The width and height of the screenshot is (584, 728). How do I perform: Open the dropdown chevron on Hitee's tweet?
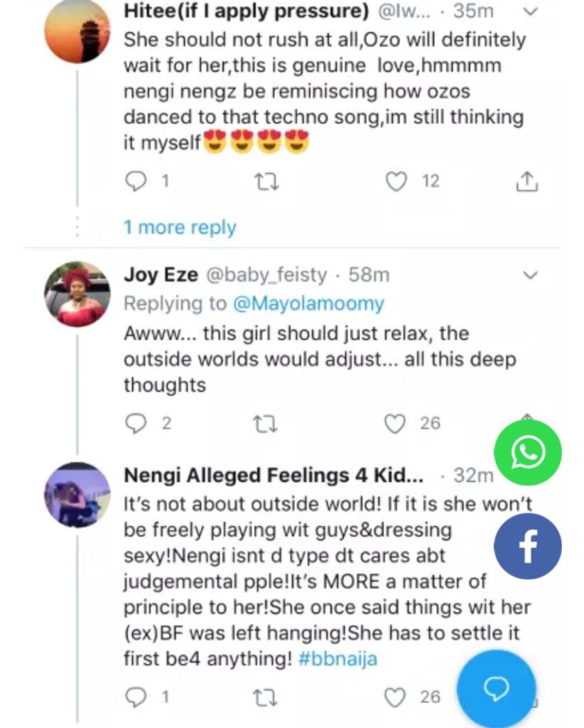coord(530,12)
